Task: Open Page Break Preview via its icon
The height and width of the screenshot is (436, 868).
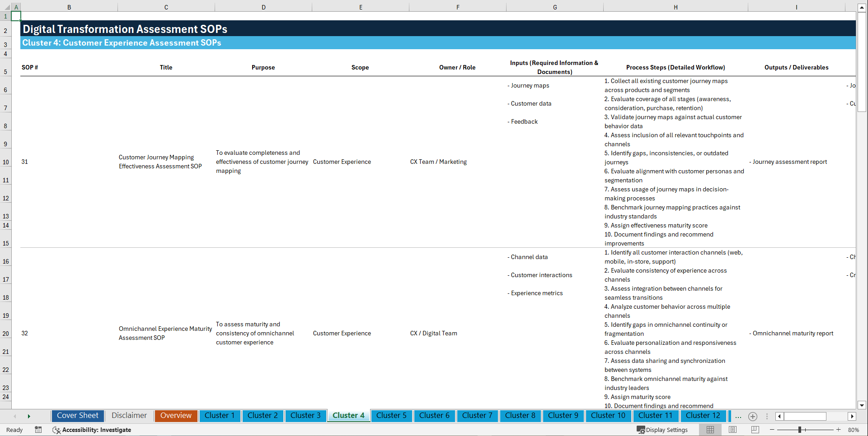Action: click(x=755, y=430)
